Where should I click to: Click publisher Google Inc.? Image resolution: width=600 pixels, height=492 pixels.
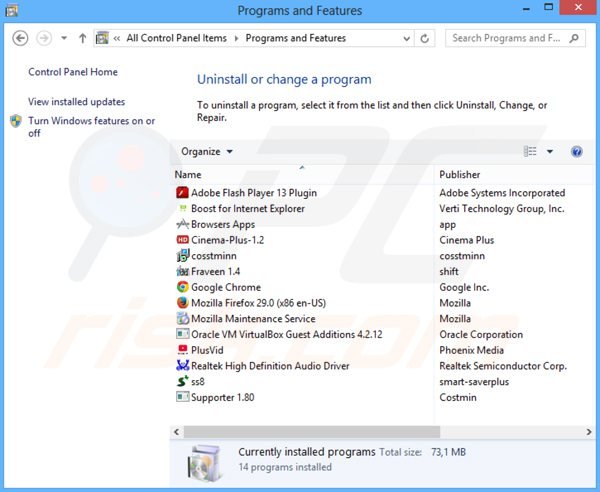tap(464, 287)
